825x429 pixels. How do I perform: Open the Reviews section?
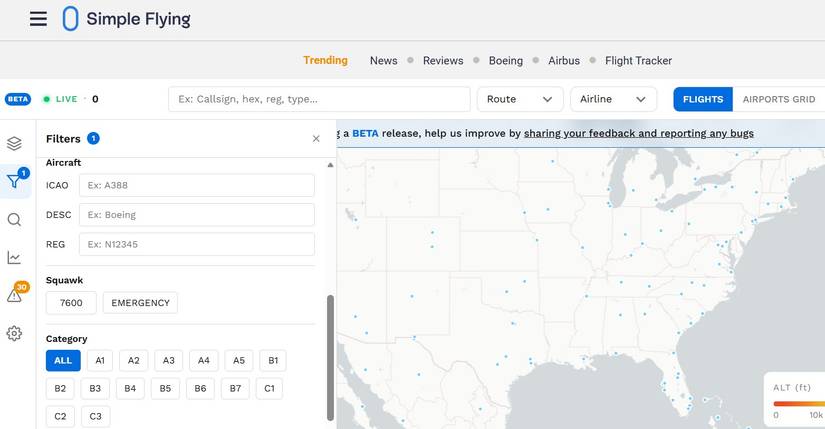(x=443, y=61)
